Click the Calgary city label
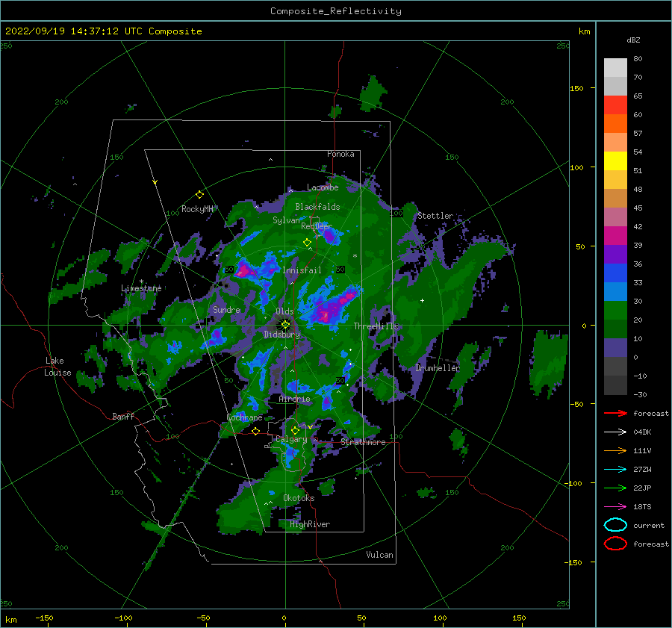The height and width of the screenshot is (628, 672). (291, 439)
